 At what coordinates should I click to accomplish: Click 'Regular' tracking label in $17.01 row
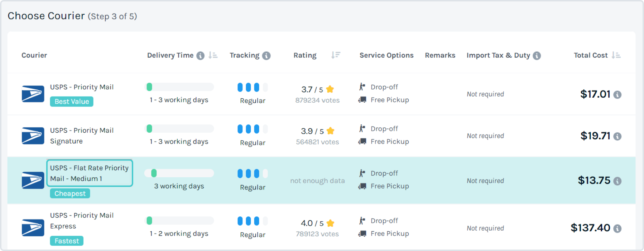point(253,101)
